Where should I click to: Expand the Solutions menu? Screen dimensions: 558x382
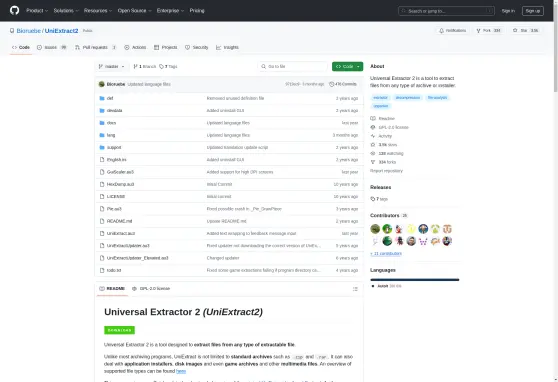click(x=66, y=11)
